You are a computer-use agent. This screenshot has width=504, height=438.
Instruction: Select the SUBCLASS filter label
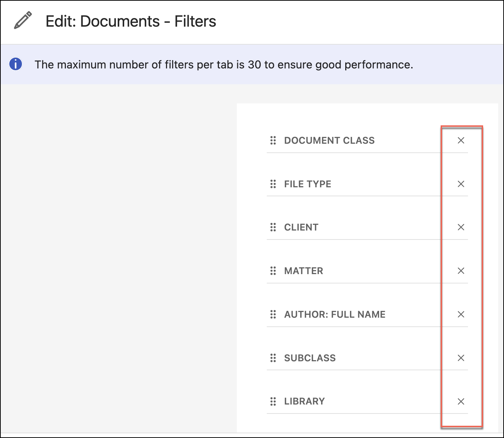pos(310,358)
